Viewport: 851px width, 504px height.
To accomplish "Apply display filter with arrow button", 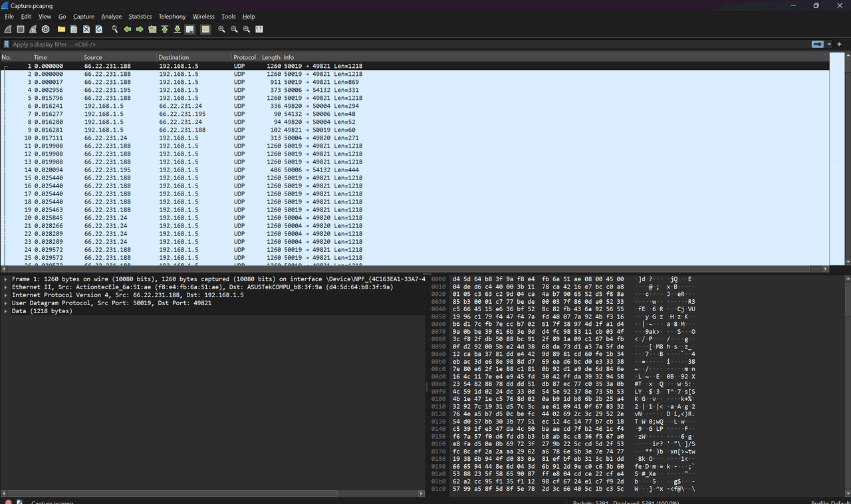I will click(x=818, y=44).
